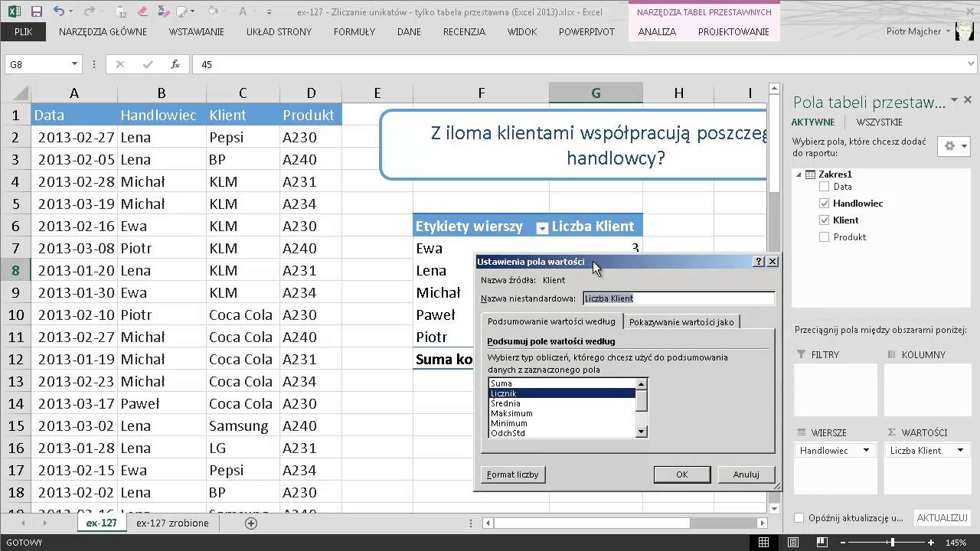Open the PROJEKTOWANIE pivot tools tab

(733, 31)
